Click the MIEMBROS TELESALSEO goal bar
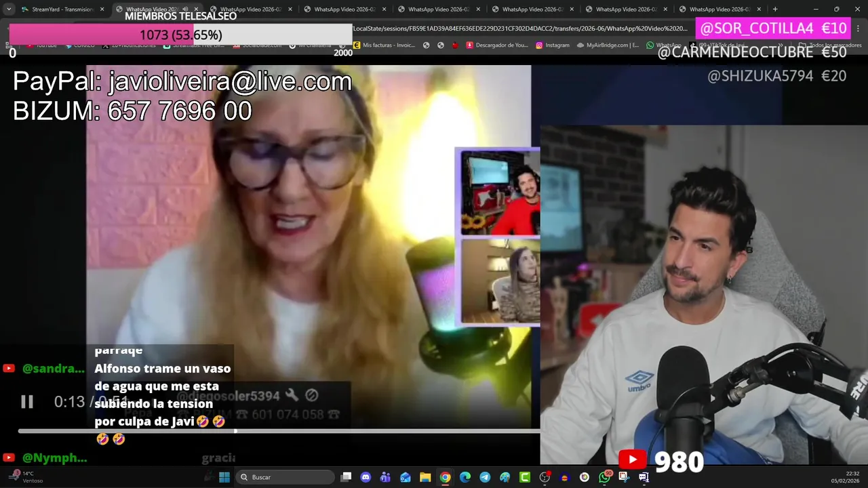 point(180,35)
